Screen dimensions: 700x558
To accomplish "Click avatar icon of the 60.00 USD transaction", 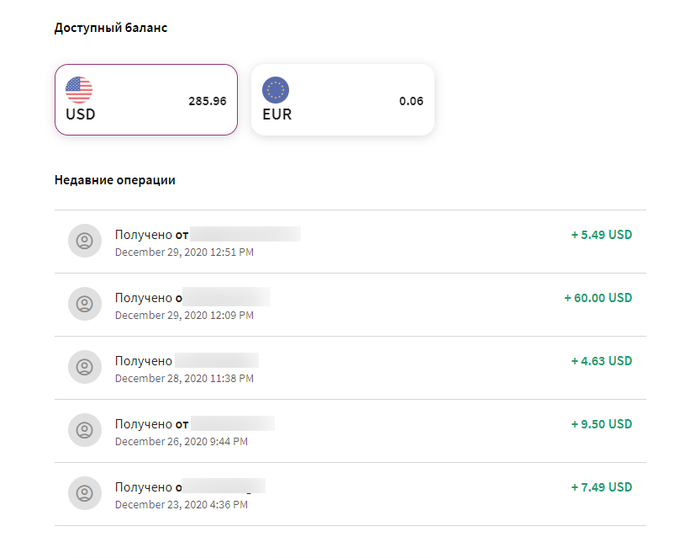I will coord(85,304).
